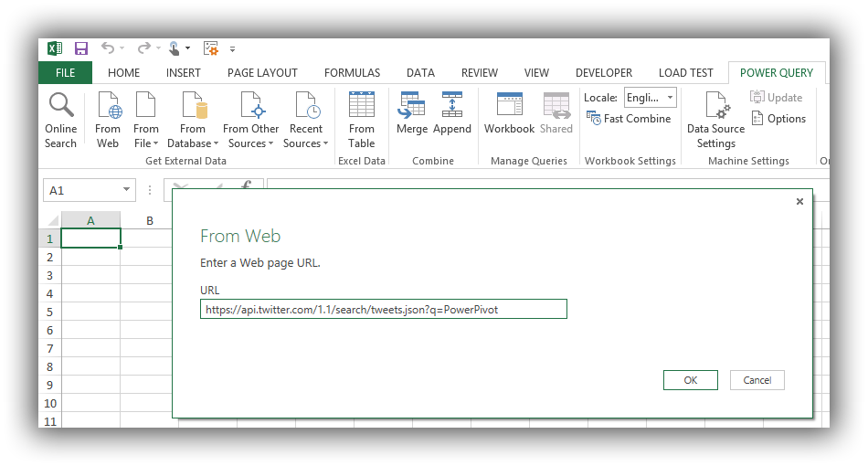Click the Online Search magnifier icon

pos(61,105)
